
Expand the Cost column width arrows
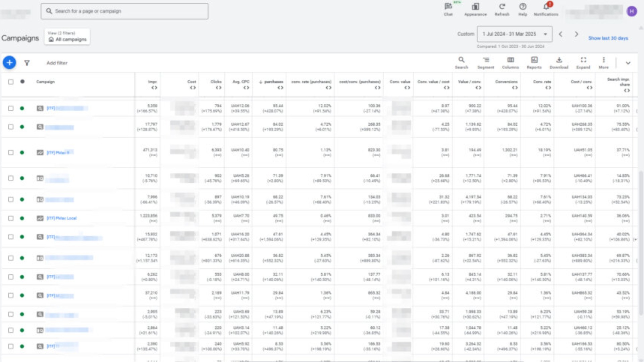(x=193, y=88)
